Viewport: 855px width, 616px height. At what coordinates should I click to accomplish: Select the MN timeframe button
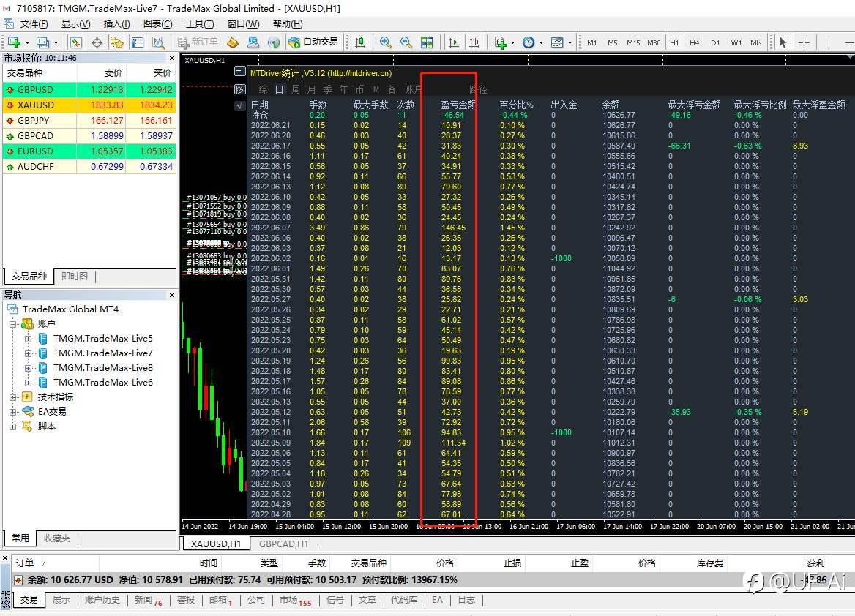pyautogui.click(x=755, y=42)
